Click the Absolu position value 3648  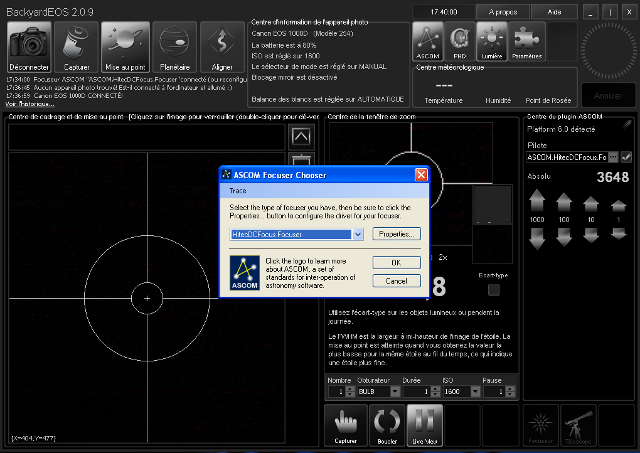(x=612, y=177)
